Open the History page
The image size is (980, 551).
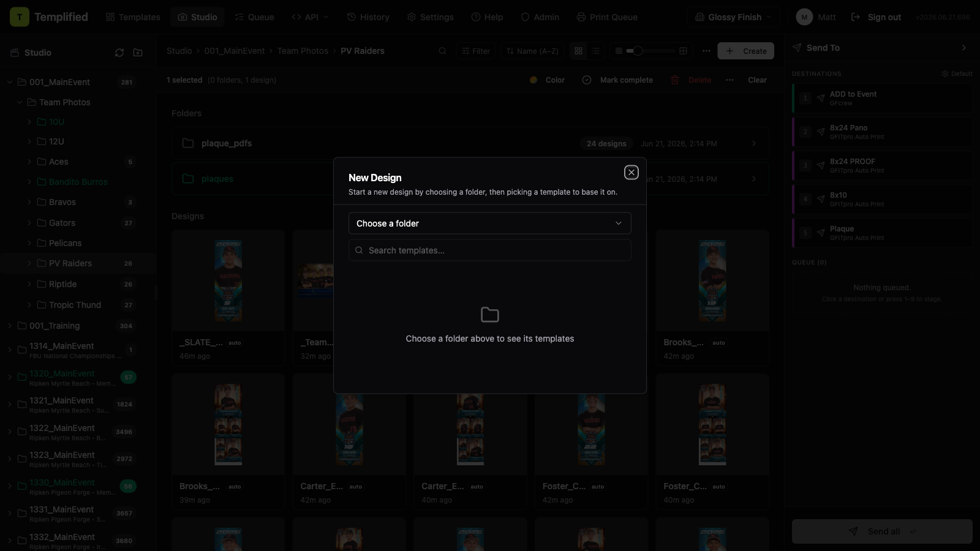[368, 17]
